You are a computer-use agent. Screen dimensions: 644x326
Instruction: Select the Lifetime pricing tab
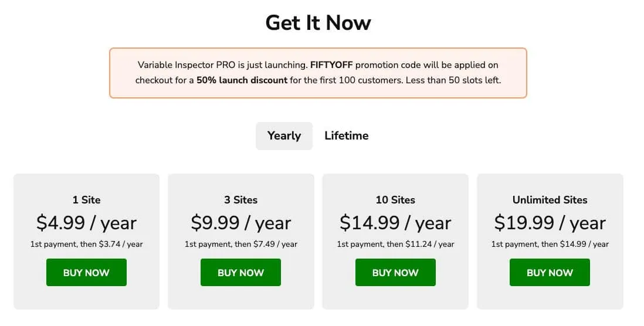[346, 136]
